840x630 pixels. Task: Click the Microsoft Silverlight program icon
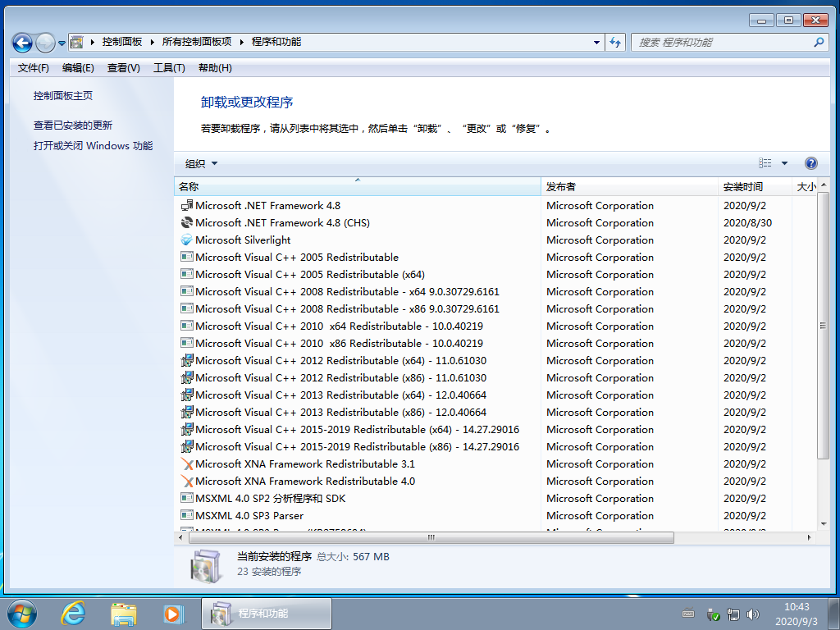click(187, 240)
